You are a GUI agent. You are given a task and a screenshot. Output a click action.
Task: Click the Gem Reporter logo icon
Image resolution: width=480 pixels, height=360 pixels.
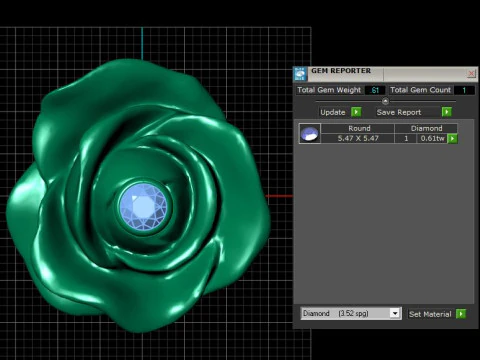pyautogui.click(x=300, y=74)
